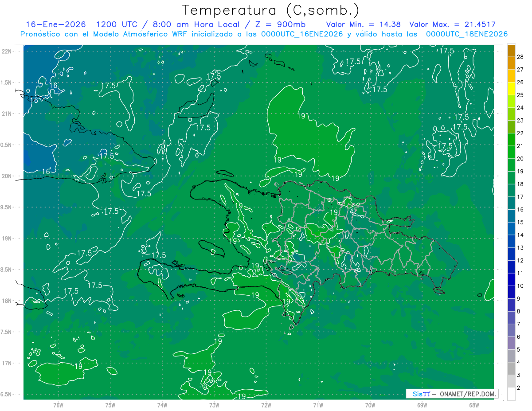
Task: Select the '16-Ene-2026' date text
Action: (56, 24)
